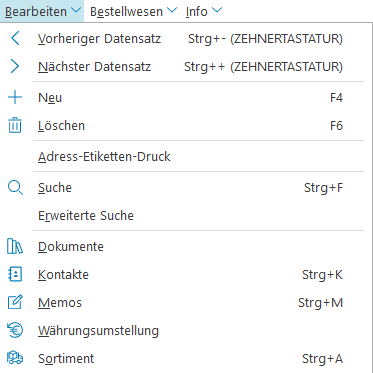This screenshot has width=373, height=373.
Task: Click the plus icon beside Neu
Action: [15, 98]
